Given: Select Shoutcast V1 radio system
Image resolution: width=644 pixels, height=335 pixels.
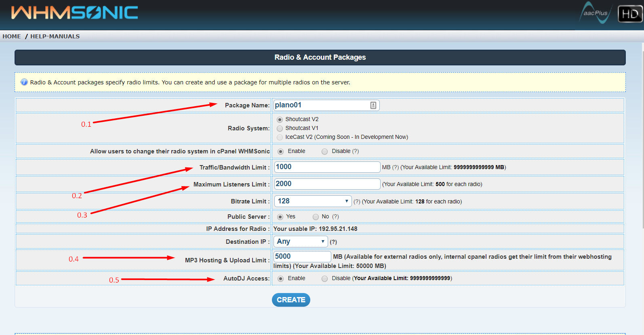Looking at the screenshot, I should click(x=280, y=128).
